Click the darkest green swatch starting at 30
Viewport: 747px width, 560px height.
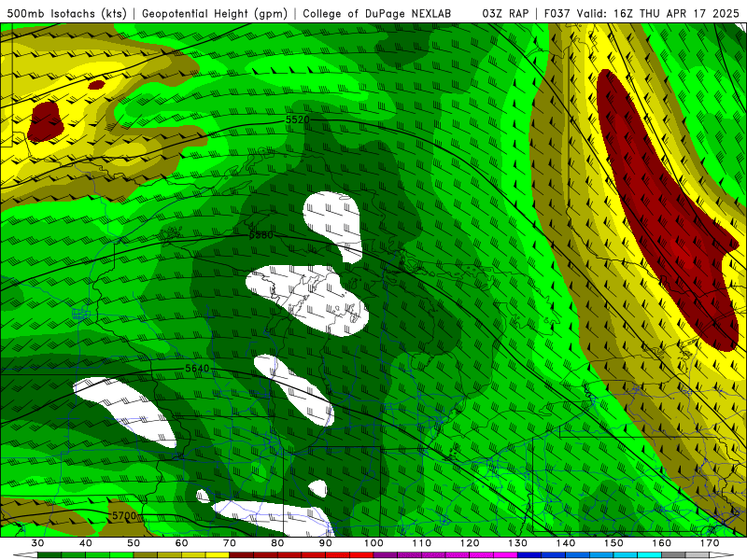tap(49, 555)
